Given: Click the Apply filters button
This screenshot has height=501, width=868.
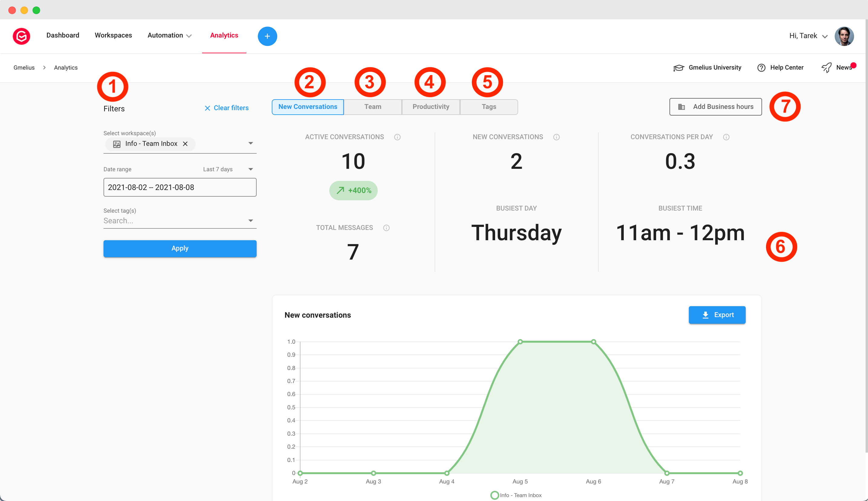Looking at the screenshot, I should pos(180,248).
